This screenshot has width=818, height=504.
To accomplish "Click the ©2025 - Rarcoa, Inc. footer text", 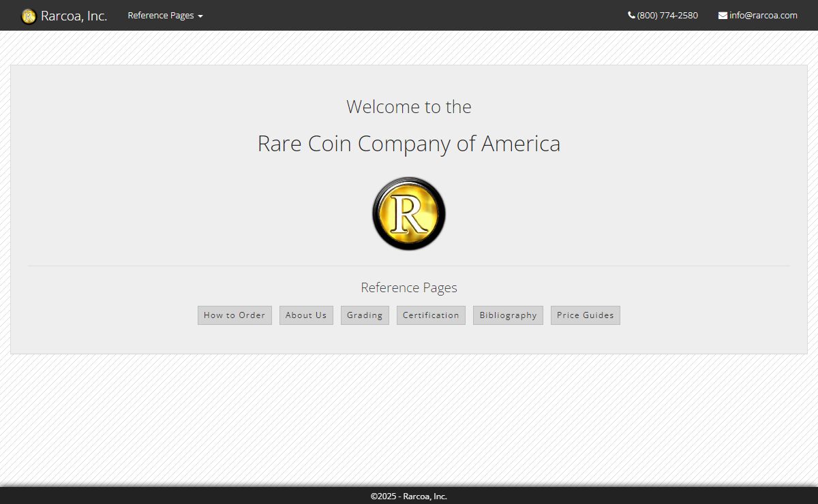I will click(409, 497).
